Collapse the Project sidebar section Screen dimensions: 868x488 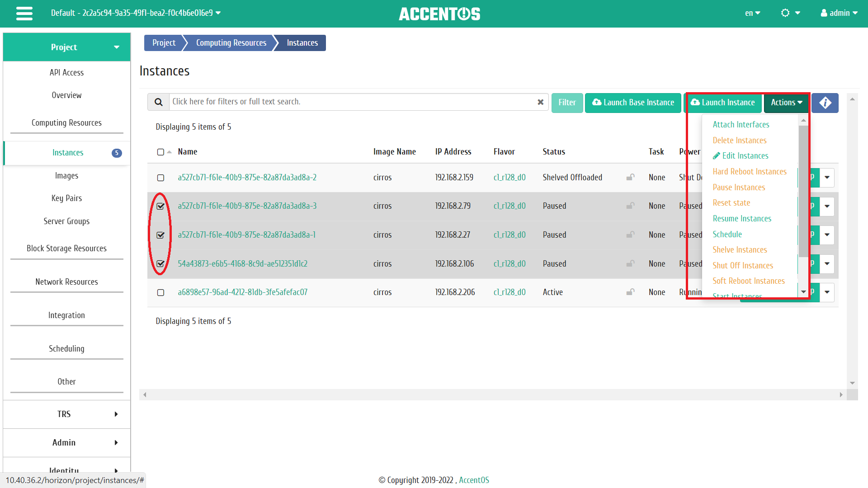coord(67,47)
